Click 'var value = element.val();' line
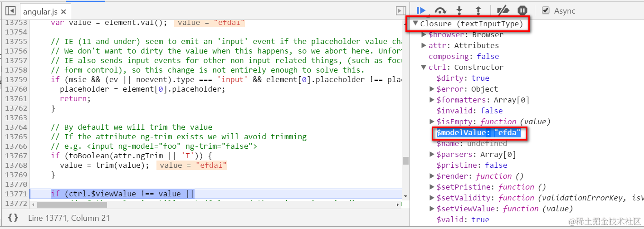Screen dimensions: 644x229 tap(109, 22)
